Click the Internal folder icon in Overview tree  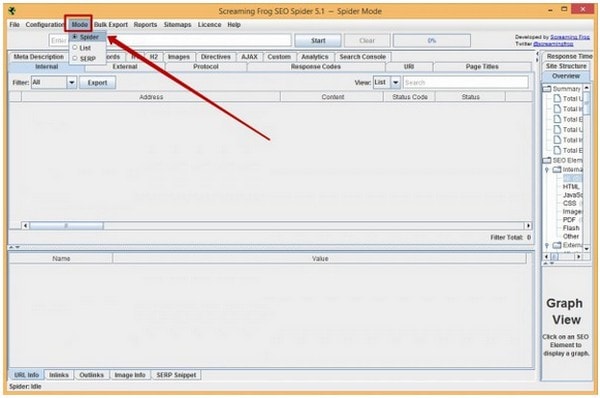(x=557, y=170)
